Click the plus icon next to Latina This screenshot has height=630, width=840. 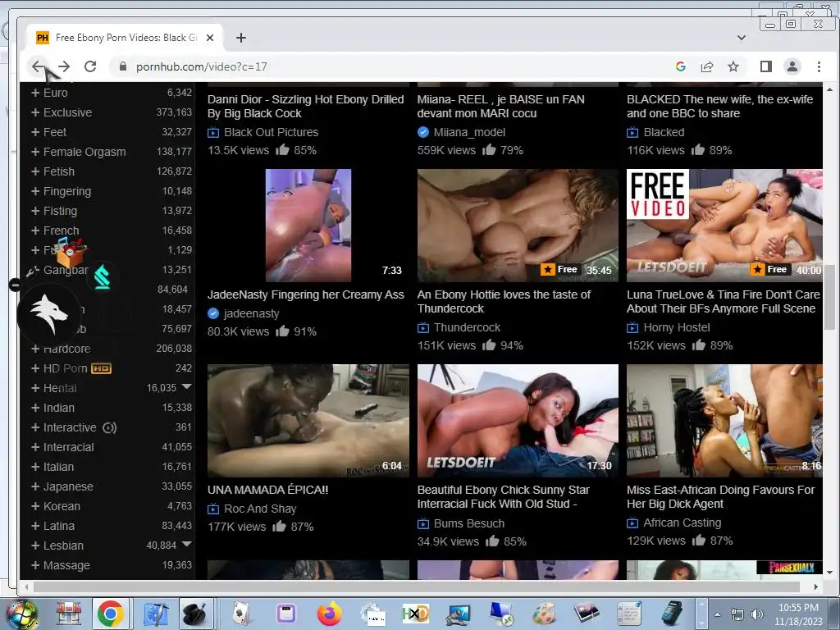point(35,526)
